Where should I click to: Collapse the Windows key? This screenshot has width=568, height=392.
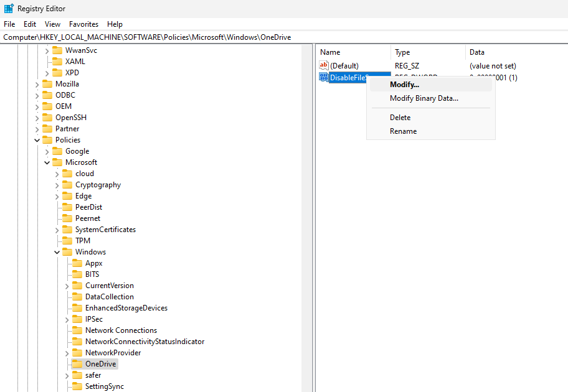pos(57,252)
